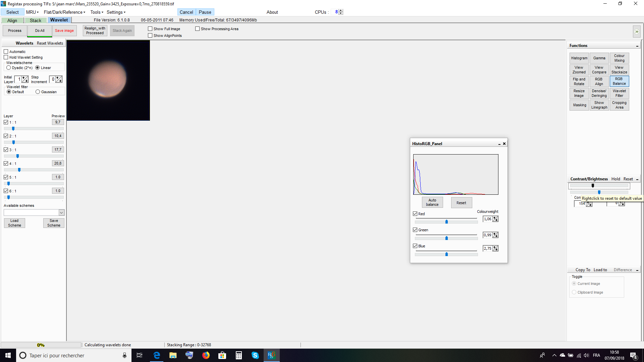The width and height of the screenshot is (644, 362).
Task: Open Microsoft Store taskbar icon
Action: (x=222, y=355)
